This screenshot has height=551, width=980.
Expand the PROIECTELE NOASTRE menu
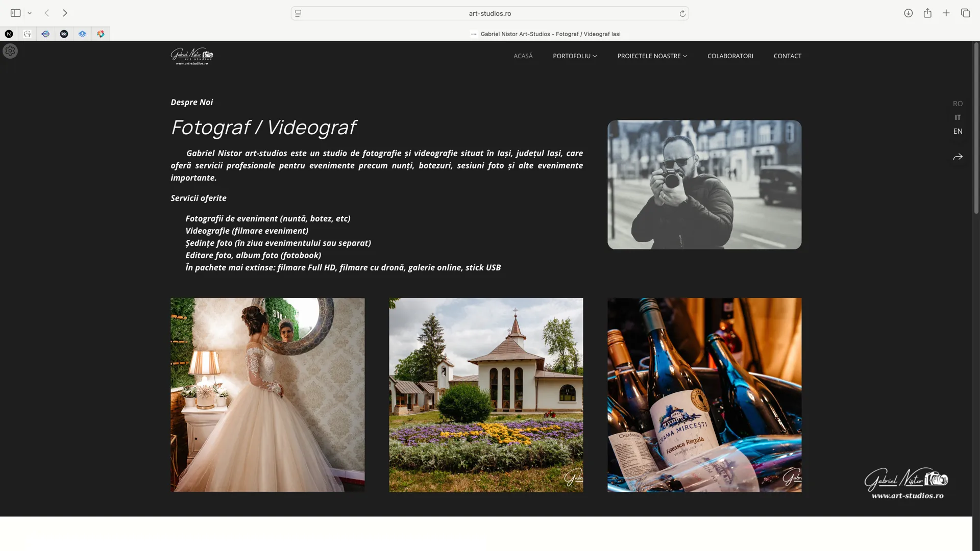tap(652, 56)
